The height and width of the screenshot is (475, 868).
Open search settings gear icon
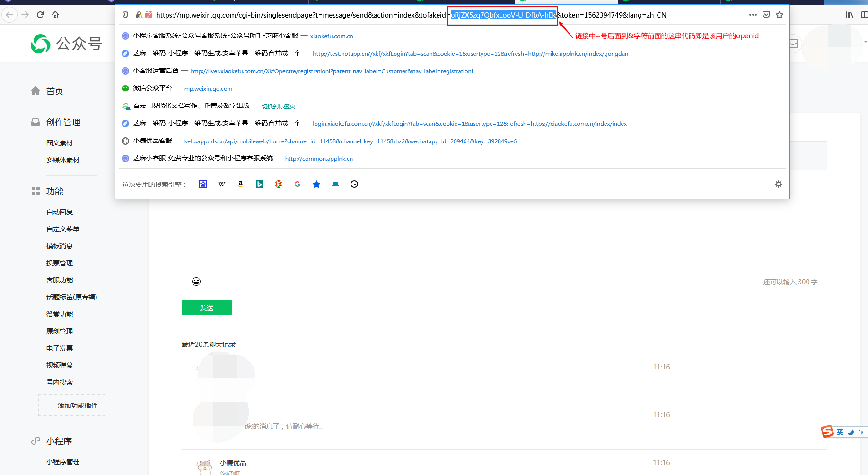779,184
